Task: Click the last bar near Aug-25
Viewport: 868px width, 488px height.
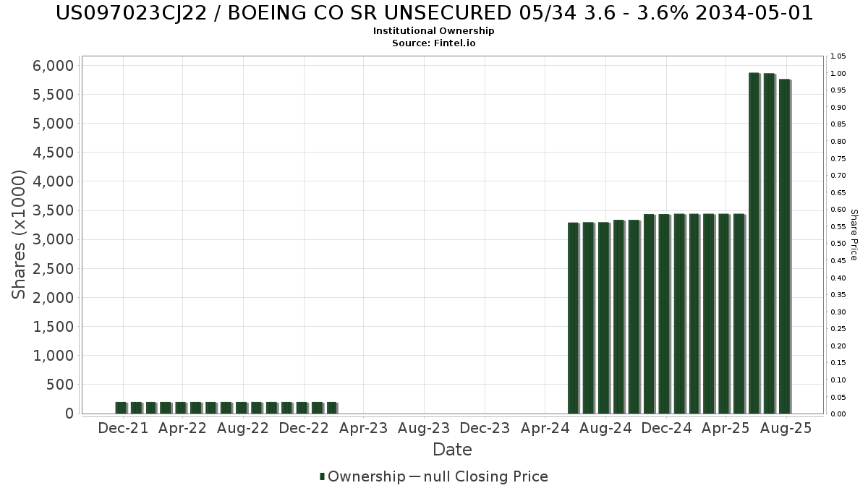Action: pyautogui.click(x=784, y=247)
